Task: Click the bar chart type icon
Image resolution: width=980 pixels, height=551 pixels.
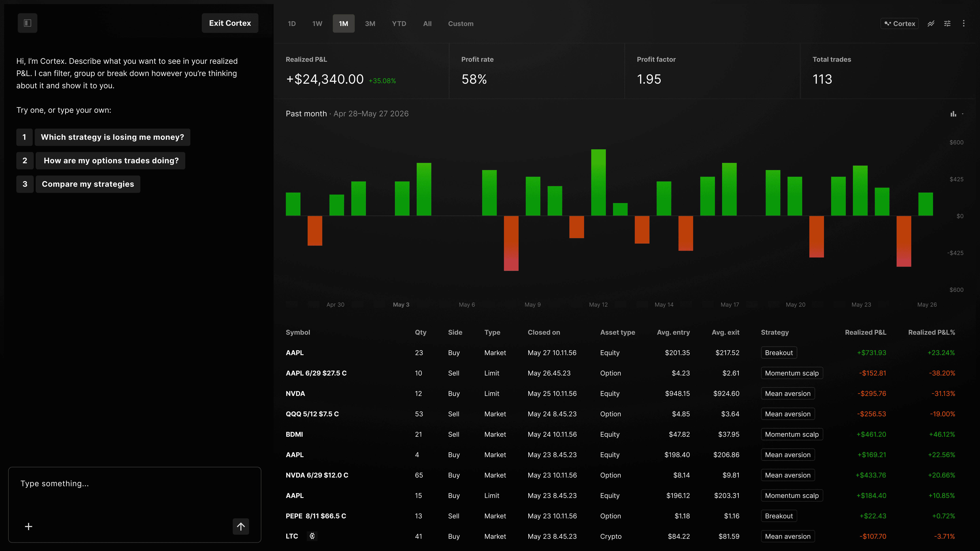Action: coord(953,114)
